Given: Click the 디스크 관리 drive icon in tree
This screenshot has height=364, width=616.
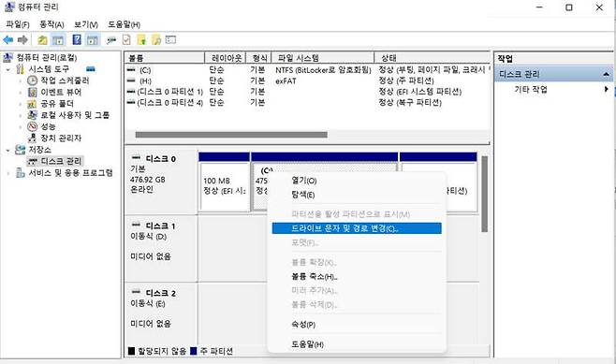Looking at the screenshot, I should pos(33,161).
